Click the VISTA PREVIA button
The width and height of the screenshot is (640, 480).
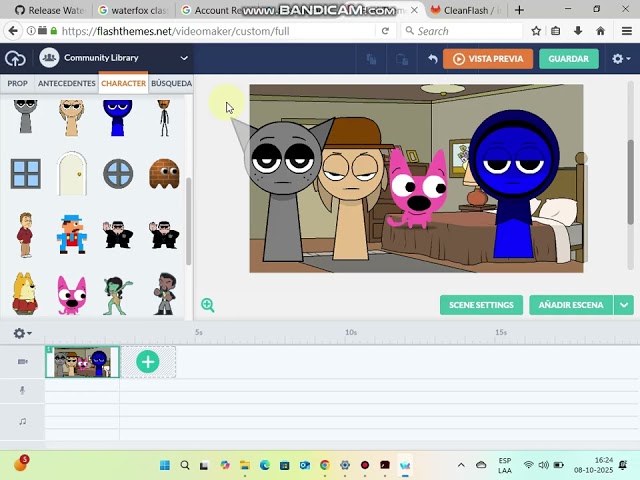pyautogui.click(x=488, y=59)
